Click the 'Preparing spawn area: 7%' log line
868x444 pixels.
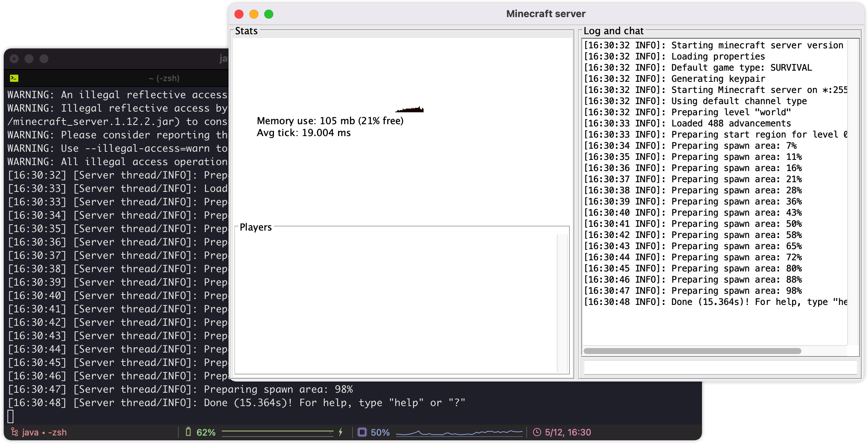[x=690, y=146]
